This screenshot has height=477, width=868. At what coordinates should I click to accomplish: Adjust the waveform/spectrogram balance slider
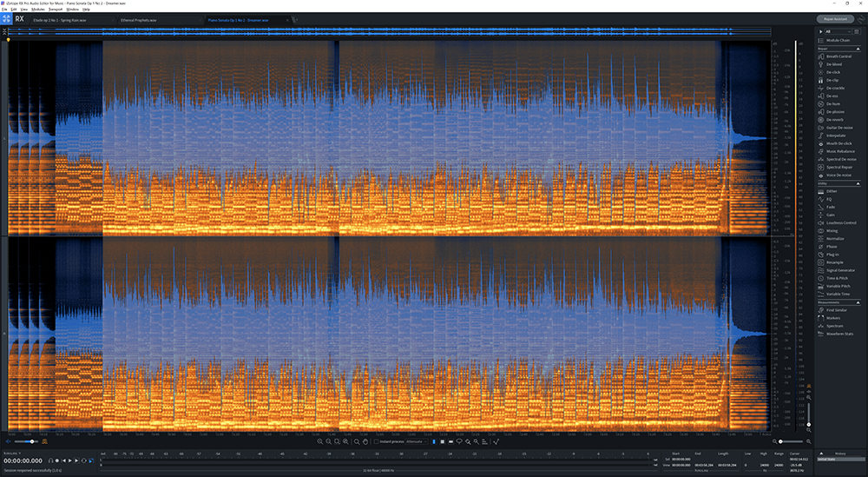(x=33, y=441)
